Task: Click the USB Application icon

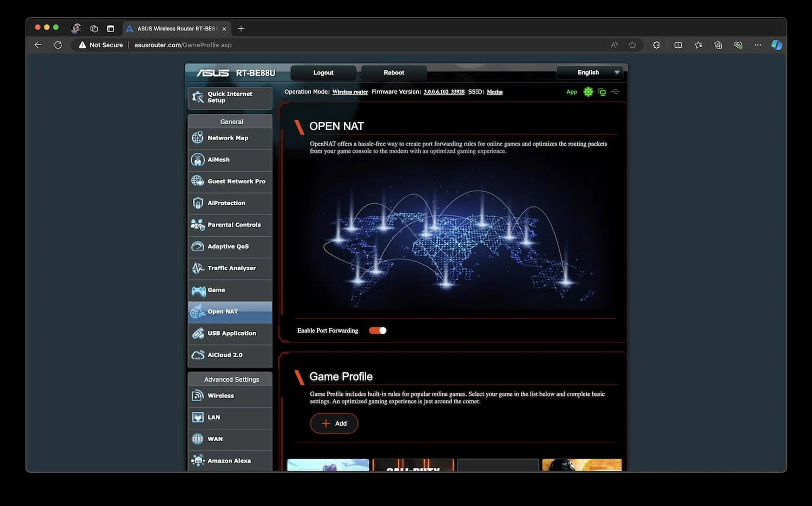Action: pyautogui.click(x=198, y=333)
